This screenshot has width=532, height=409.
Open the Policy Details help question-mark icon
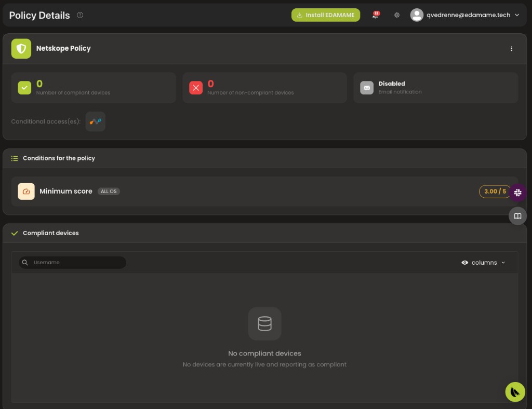point(80,15)
